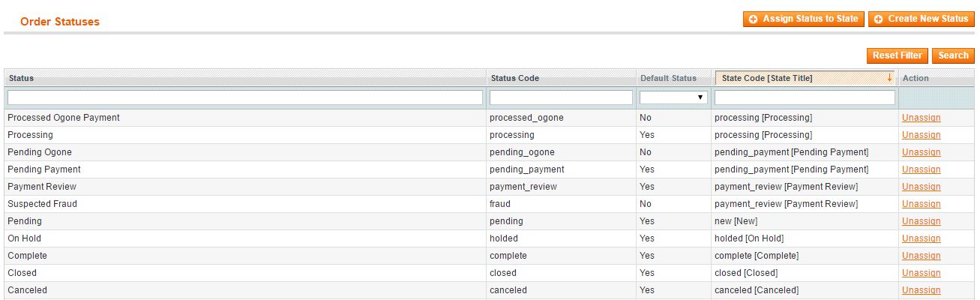Unassign the Canceled status

coord(921,290)
